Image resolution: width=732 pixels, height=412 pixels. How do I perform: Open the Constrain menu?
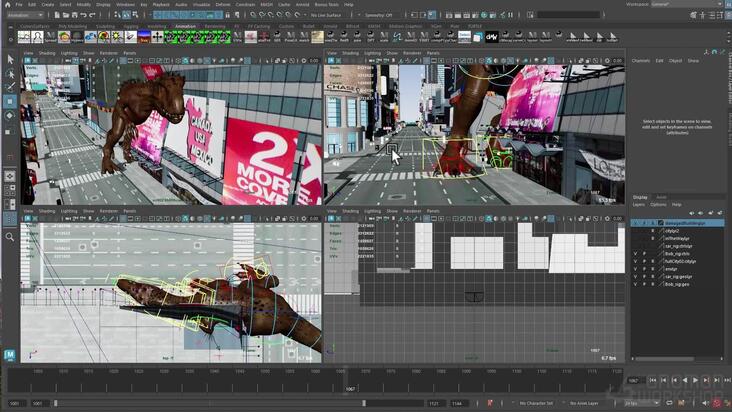[x=245, y=4]
